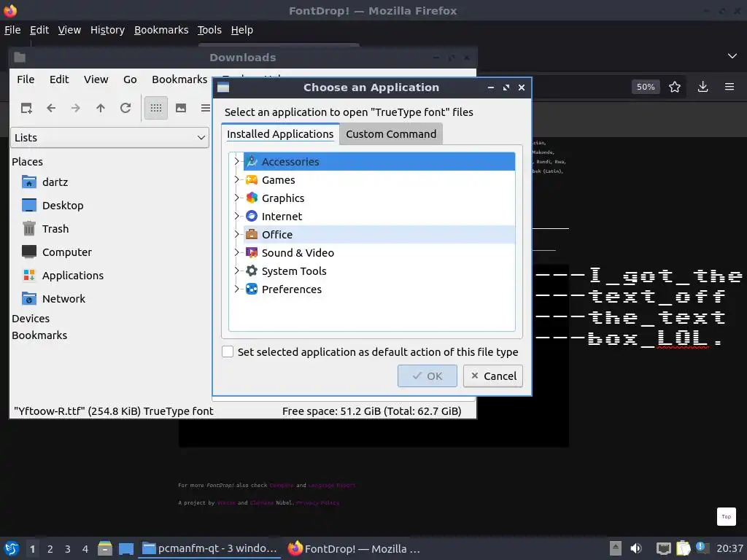Screen dimensions: 747x560
Task: Click the 50% zoom indicator in Firefox
Action: tap(646, 87)
